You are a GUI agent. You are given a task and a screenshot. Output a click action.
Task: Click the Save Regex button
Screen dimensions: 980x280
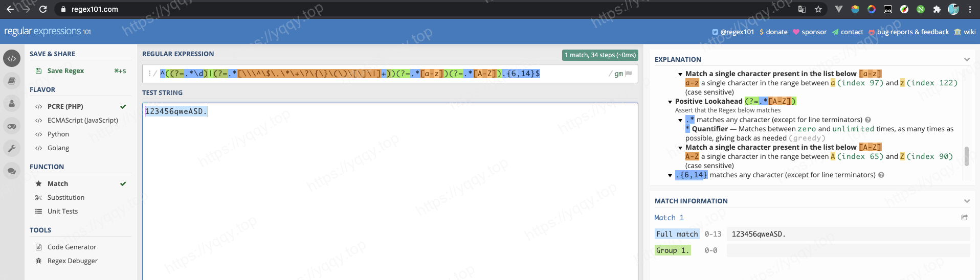[x=65, y=71]
